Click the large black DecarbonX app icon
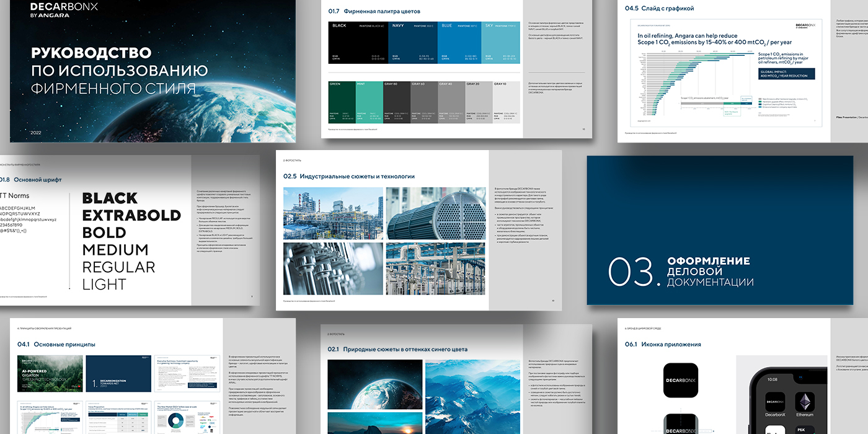Viewport: 868px width, 434px height. [x=681, y=380]
